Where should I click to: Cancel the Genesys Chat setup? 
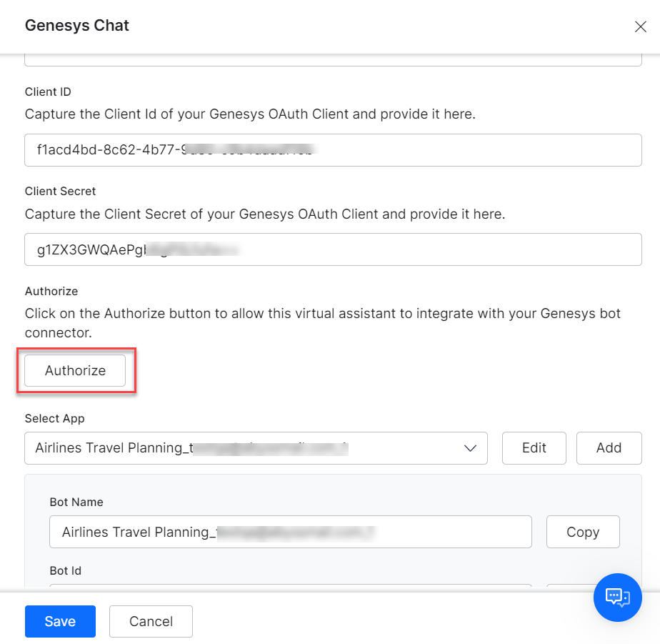151,621
